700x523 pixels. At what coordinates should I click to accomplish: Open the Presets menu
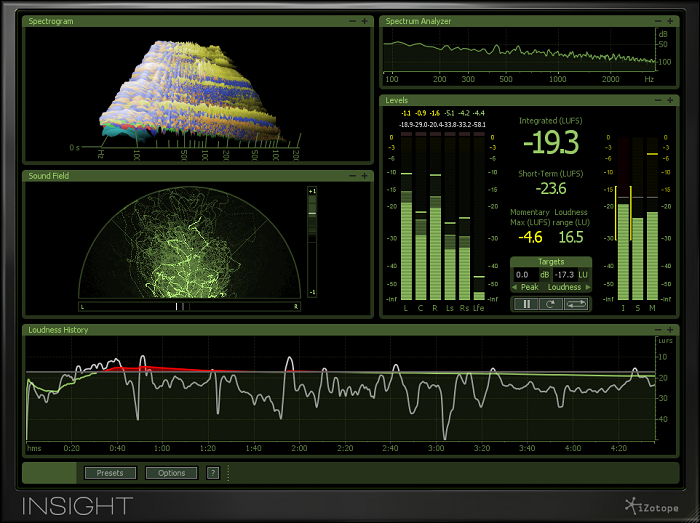(110, 473)
